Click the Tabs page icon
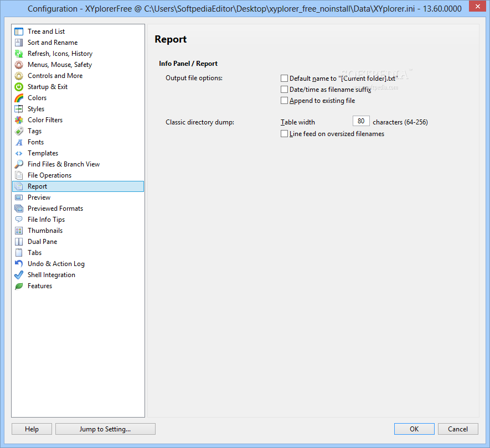The width and height of the screenshot is (490, 448). click(x=19, y=253)
